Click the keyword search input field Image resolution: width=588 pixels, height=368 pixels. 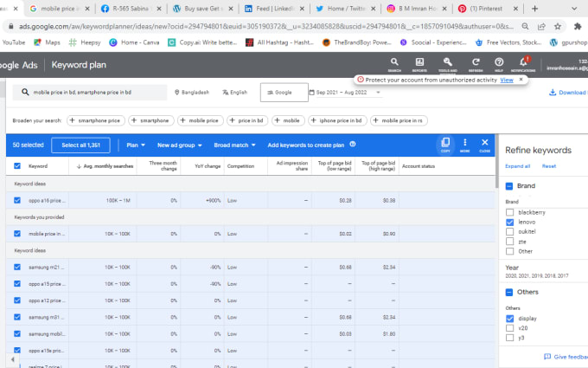click(90, 92)
